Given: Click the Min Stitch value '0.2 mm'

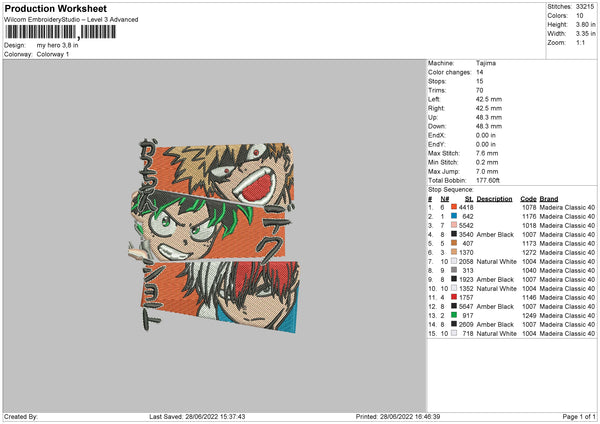Looking at the screenshot, I should click(487, 162).
